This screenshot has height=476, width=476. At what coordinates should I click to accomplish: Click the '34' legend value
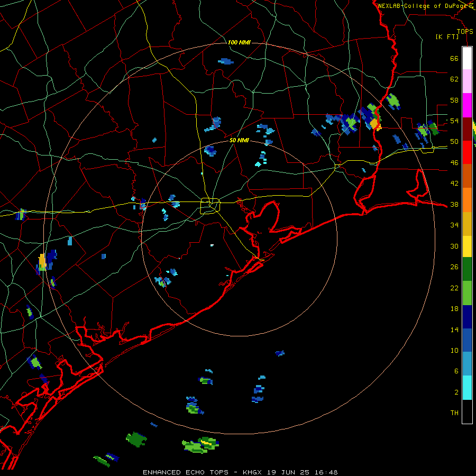click(454, 225)
